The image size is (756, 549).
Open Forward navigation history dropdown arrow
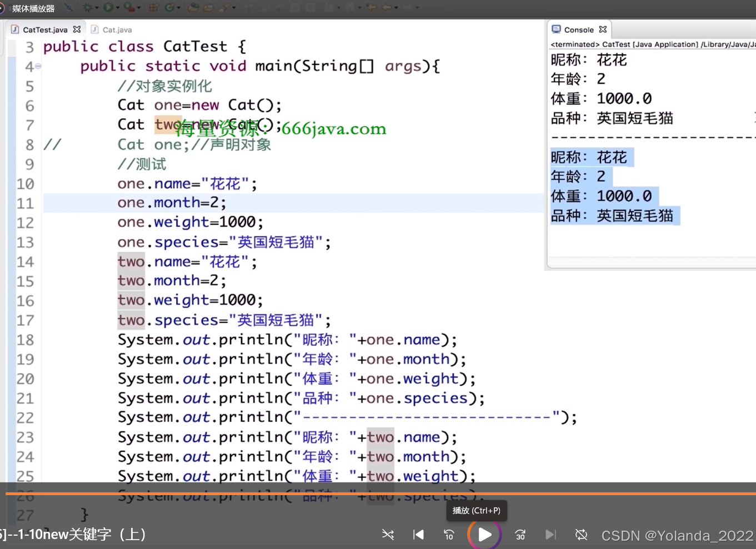coord(417,8)
